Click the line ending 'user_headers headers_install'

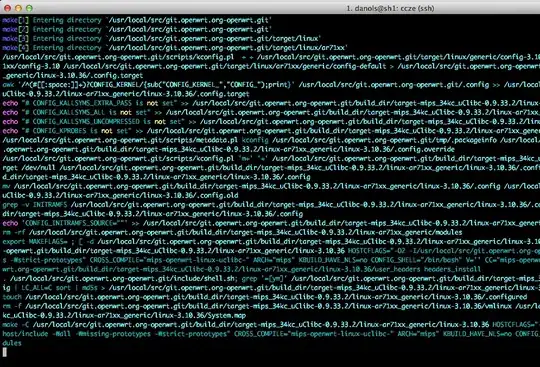(x=241, y=269)
